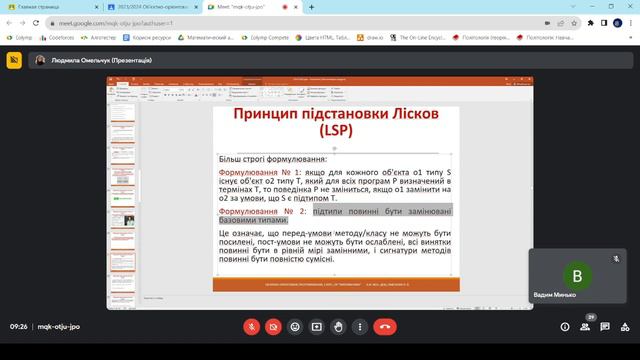Click the share page icon in address bar
Image resolution: width=640 pixels, height=360 pixels.
561,23
